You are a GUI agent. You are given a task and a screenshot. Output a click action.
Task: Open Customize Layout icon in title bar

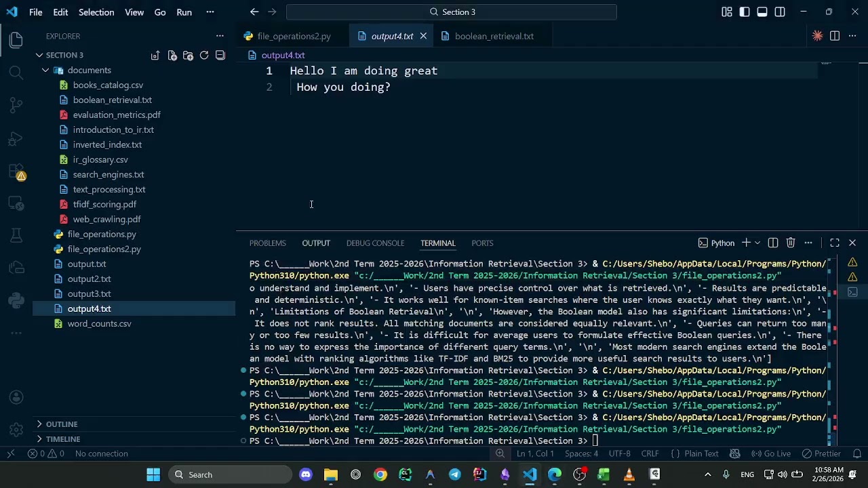[x=727, y=12]
